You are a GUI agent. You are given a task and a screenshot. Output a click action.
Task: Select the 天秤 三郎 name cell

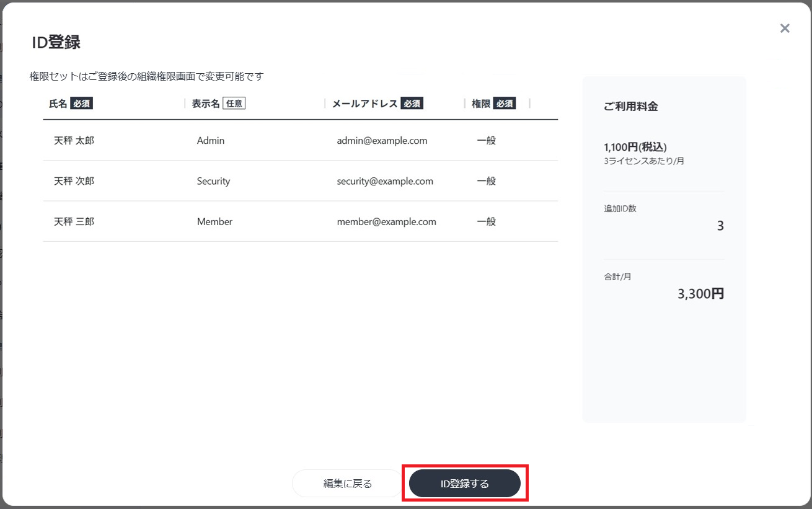point(74,221)
